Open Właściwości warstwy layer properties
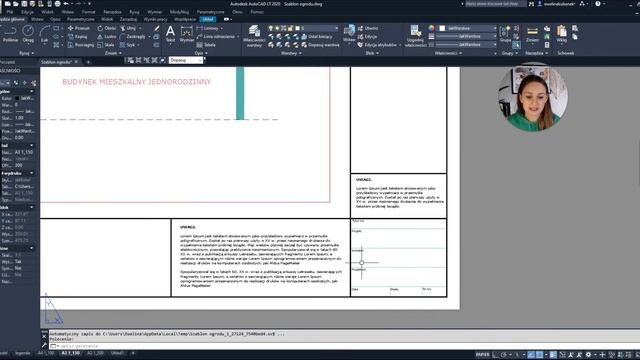The height and width of the screenshot is (360, 640). [x=254, y=36]
